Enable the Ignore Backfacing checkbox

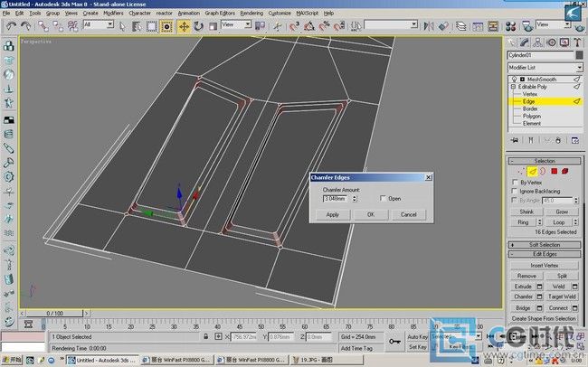tap(515, 192)
